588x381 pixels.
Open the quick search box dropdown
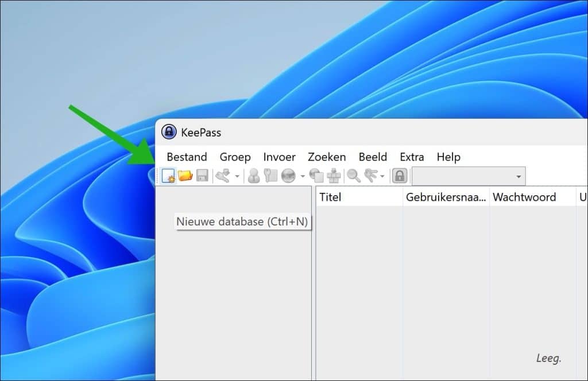pyautogui.click(x=520, y=176)
